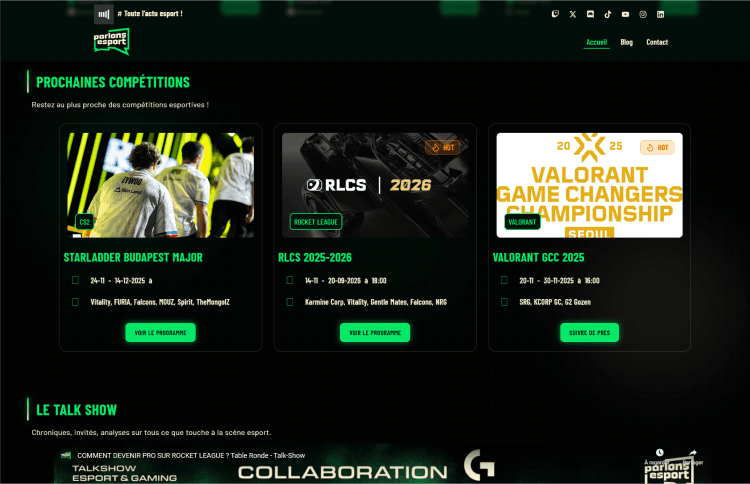Select the Accueil menu item
This screenshot has width=750, height=484.
pos(596,42)
